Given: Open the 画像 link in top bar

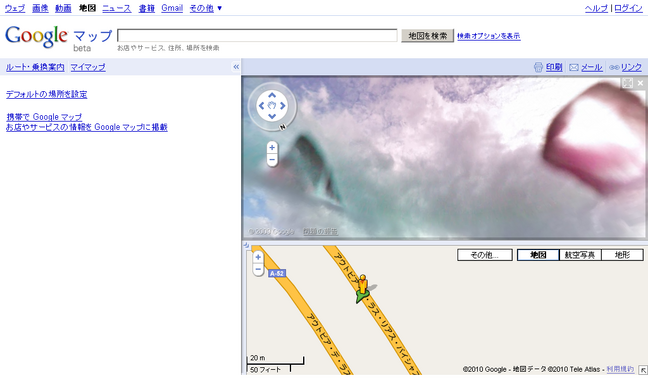Looking at the screenshot, I should pos(40,8).
